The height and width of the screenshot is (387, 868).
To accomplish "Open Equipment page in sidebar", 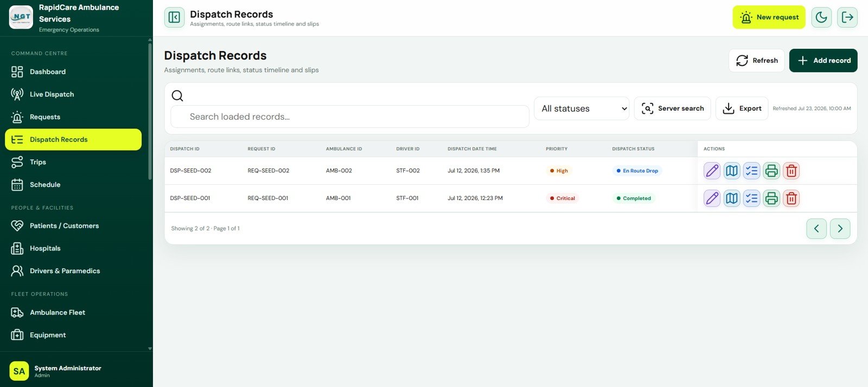I will [73, 335].
